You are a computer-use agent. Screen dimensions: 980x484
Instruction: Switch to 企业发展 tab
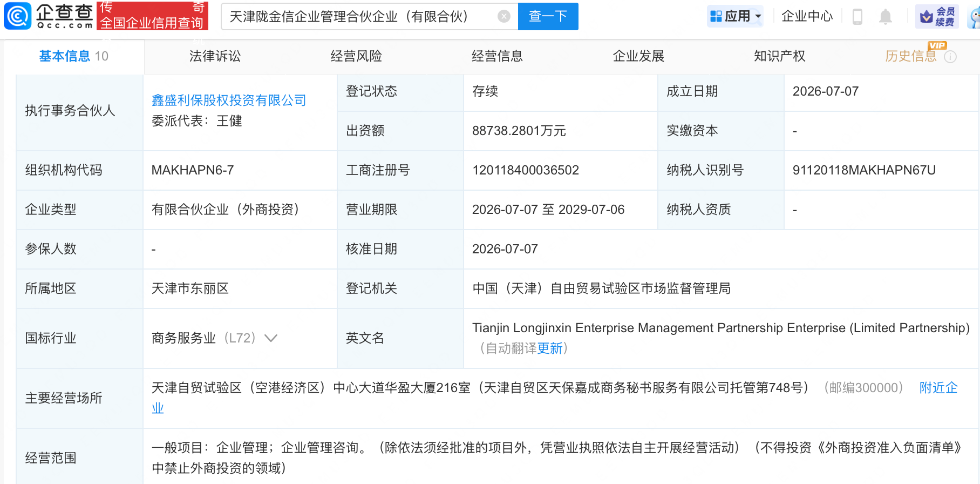[638, 56]
